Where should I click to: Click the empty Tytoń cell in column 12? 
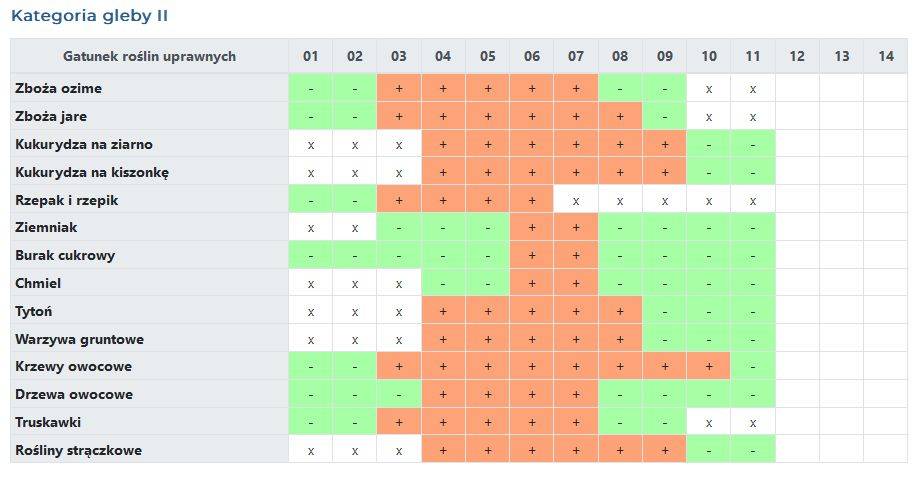pyautogui.click(x=797, y=311)
